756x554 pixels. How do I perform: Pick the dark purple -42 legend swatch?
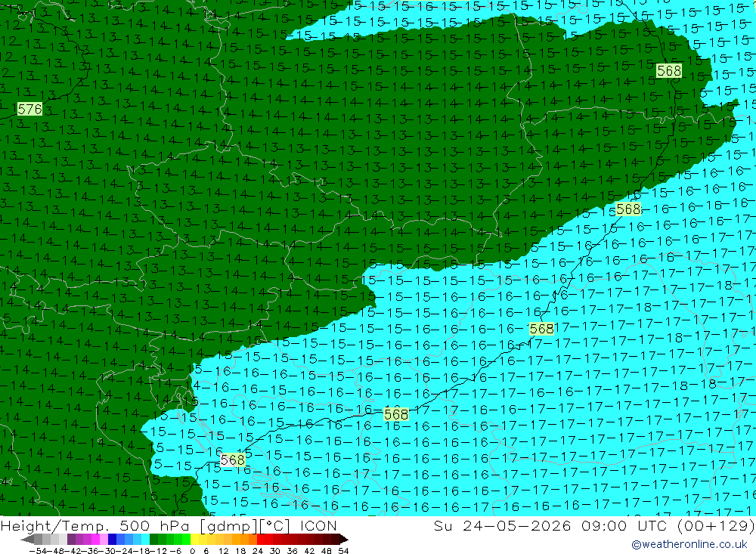tap(71, 540)
